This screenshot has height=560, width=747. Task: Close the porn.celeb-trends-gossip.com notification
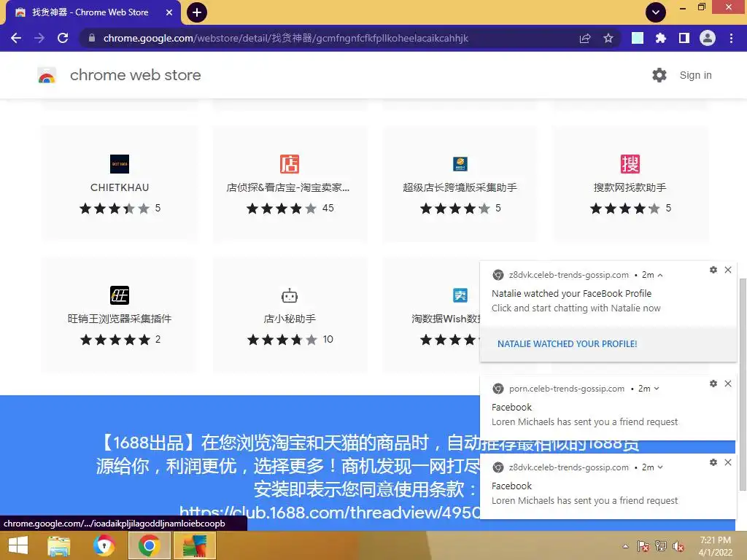(728, 384)
